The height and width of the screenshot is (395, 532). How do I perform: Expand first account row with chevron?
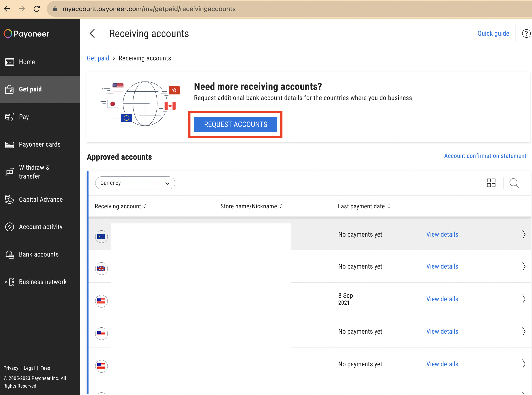tap(524, 234)
